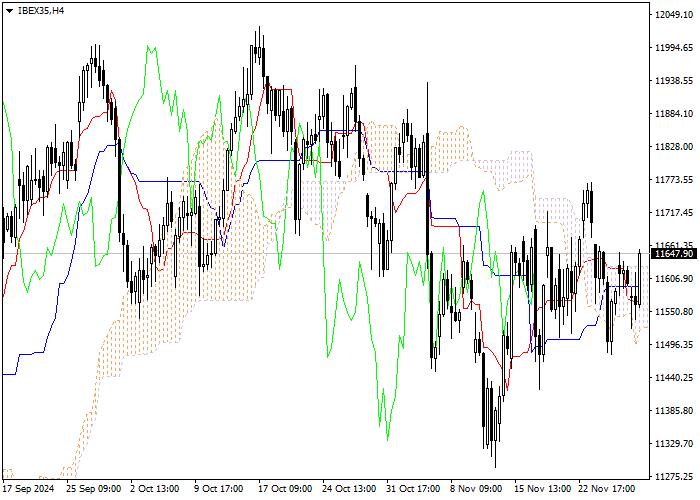Select the current price label 11647.90
This screenshot has height=500, width=700.
pyautogui.click(x=674, y=254)
